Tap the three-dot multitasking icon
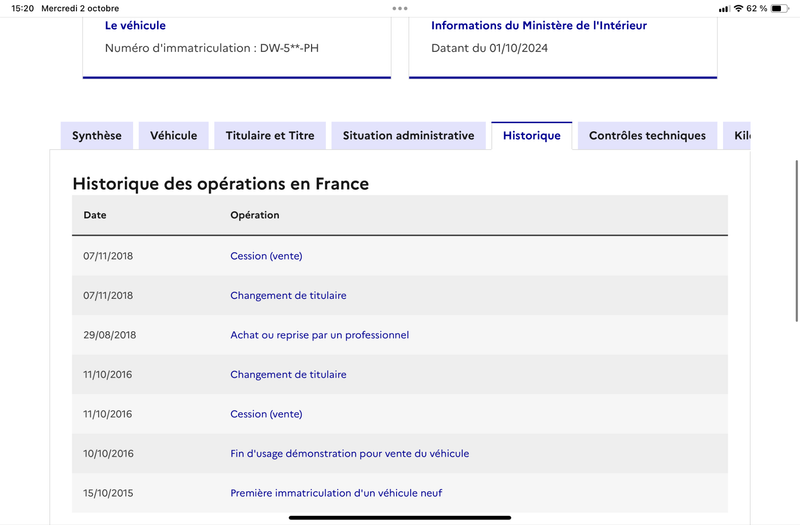Image resolution: width=800 pixels, height=525 pixels. [x=400, y=8]
